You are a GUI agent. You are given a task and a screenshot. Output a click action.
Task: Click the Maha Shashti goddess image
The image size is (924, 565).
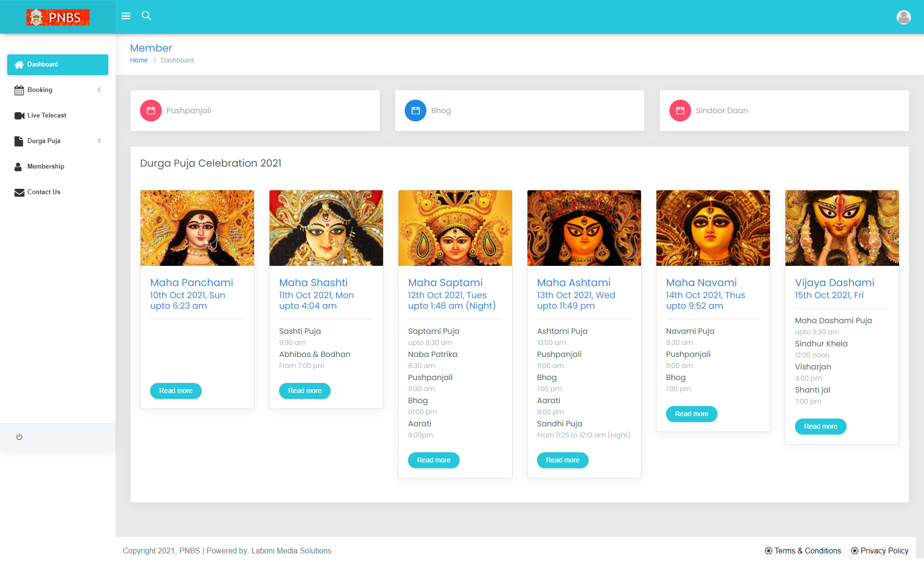point(326,228)
